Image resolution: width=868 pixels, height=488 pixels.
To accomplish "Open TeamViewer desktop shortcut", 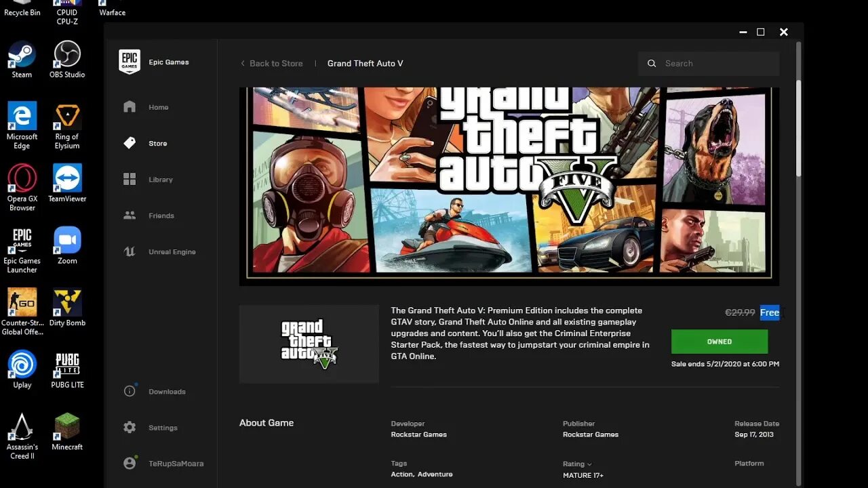I will 67,183.
